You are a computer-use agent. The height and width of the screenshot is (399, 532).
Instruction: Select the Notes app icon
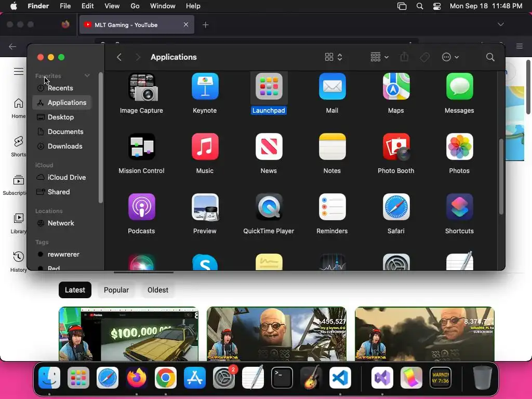tap(332, 147)
